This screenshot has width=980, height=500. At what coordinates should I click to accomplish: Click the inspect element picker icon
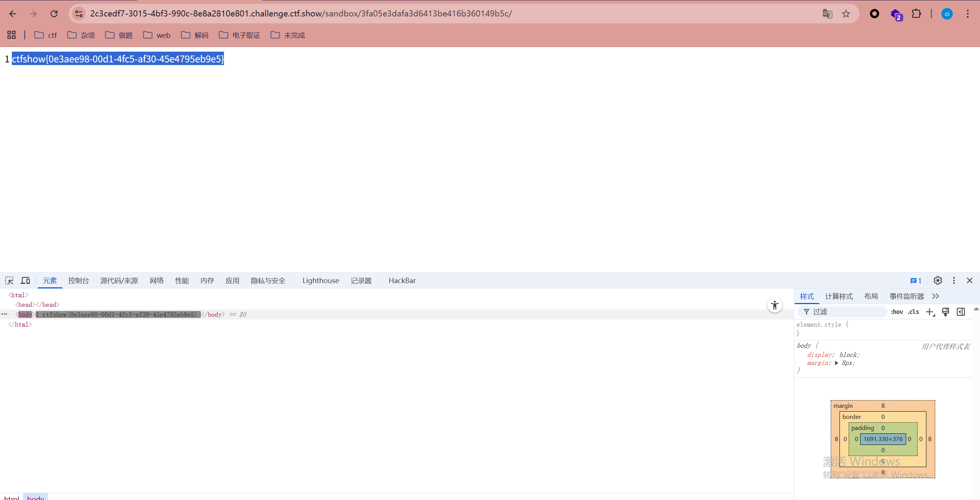click(x=9, y=280)
